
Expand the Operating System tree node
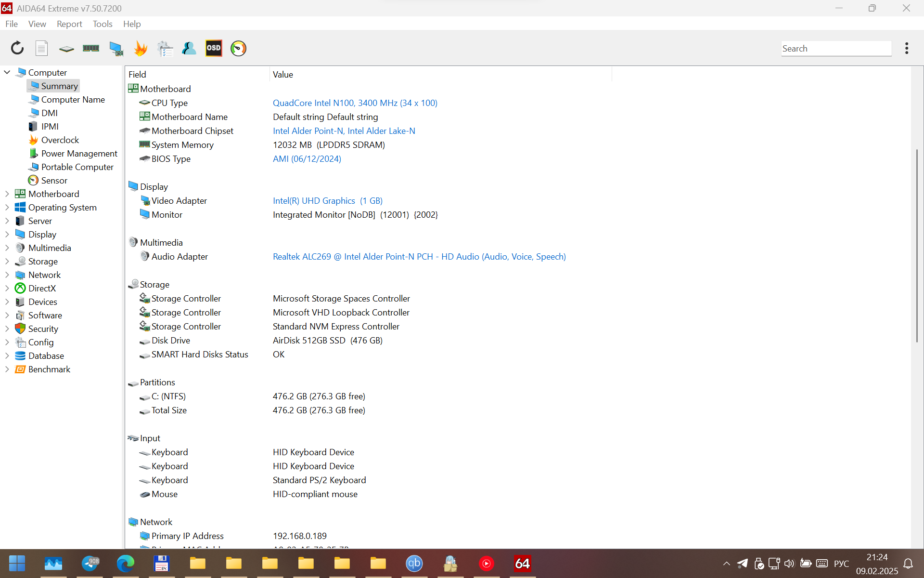click(7, 207)
